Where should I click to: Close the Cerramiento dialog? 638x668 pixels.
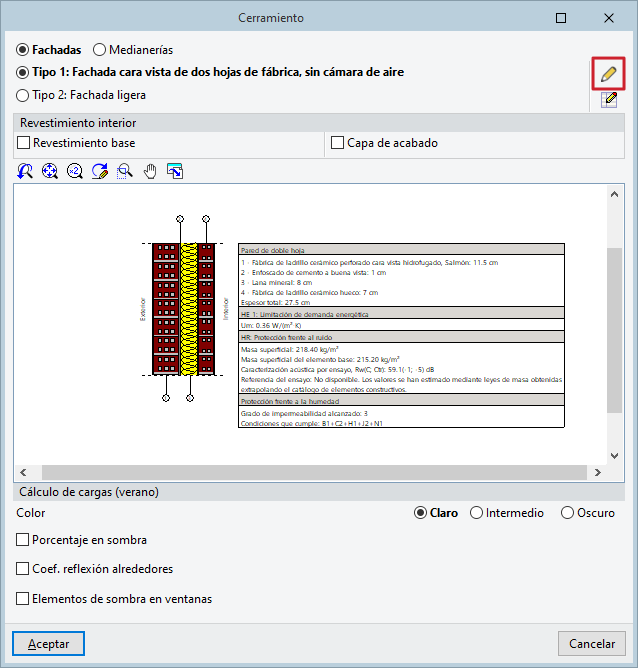[x=609, y=18]
